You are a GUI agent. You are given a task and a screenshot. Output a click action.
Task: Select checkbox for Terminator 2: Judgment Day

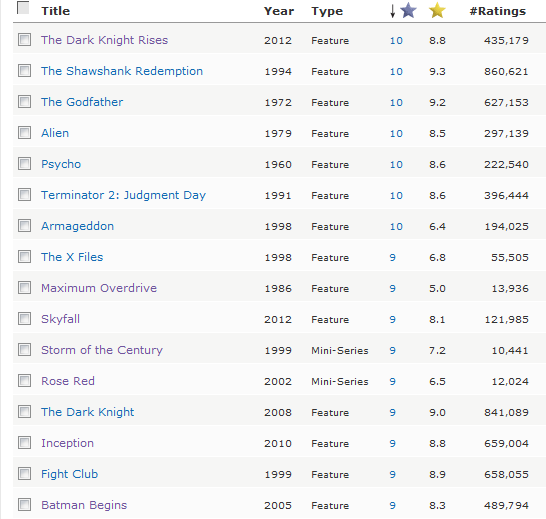[x=24, y=195]
